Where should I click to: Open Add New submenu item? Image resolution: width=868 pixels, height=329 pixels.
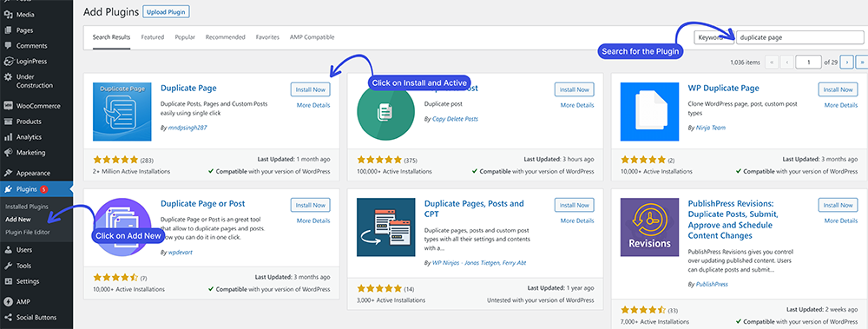[x=17, y=220]
